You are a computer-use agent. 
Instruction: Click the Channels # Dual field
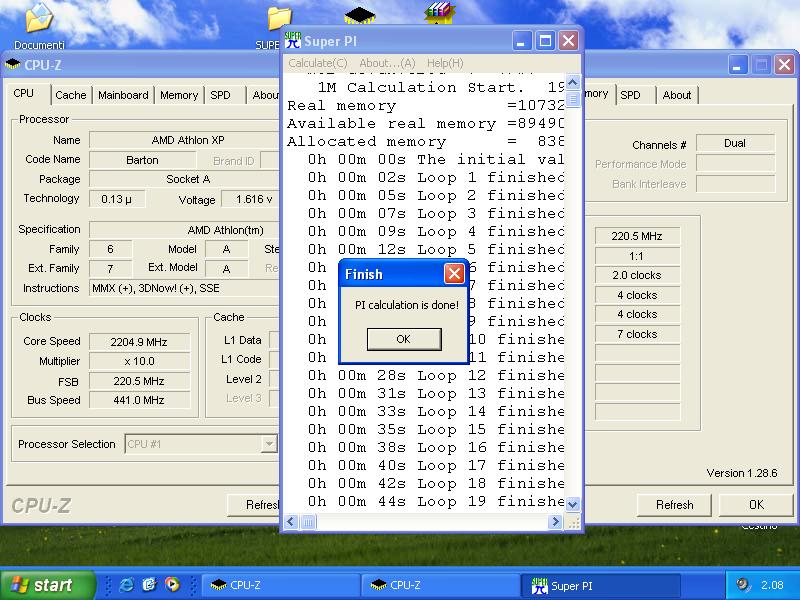[x=735, y=143]
